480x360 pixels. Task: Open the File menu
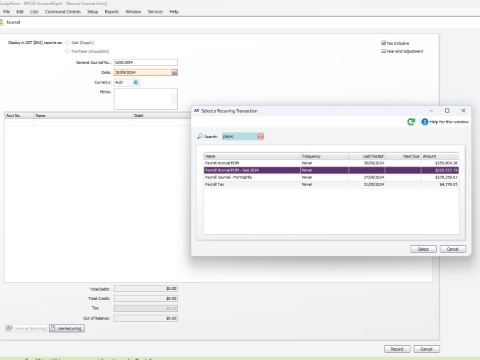[7, 12]
